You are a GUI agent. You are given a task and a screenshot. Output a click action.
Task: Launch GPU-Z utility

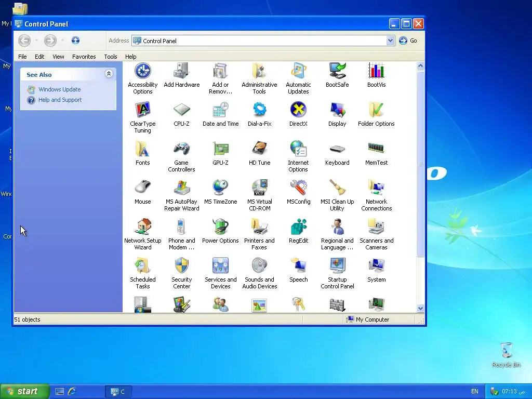point(220,153)
